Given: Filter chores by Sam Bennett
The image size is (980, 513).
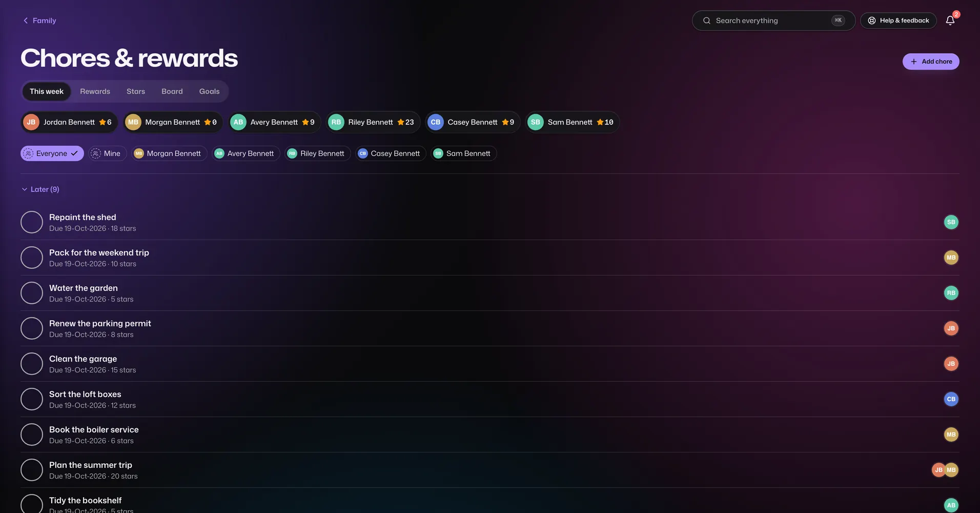Looking at the screenshot, I should 464,153.
